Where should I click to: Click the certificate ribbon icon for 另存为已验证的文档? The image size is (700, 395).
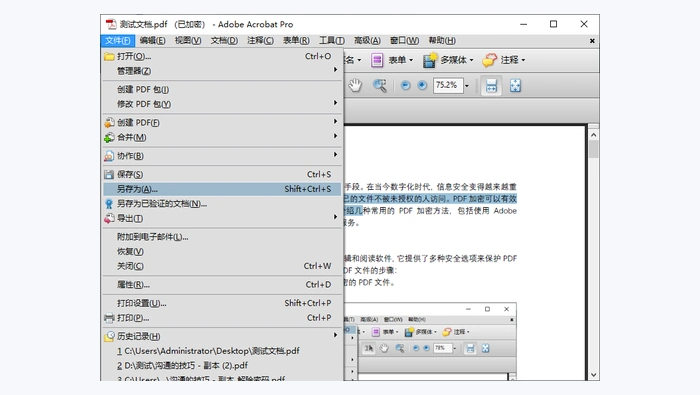109,204
